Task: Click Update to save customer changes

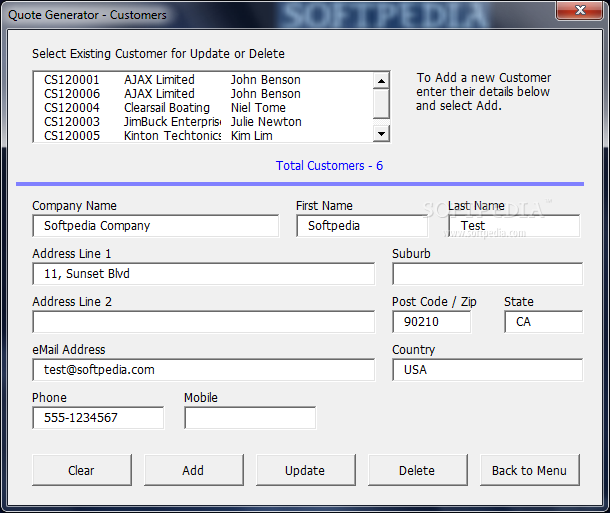Action: (305, 470)
